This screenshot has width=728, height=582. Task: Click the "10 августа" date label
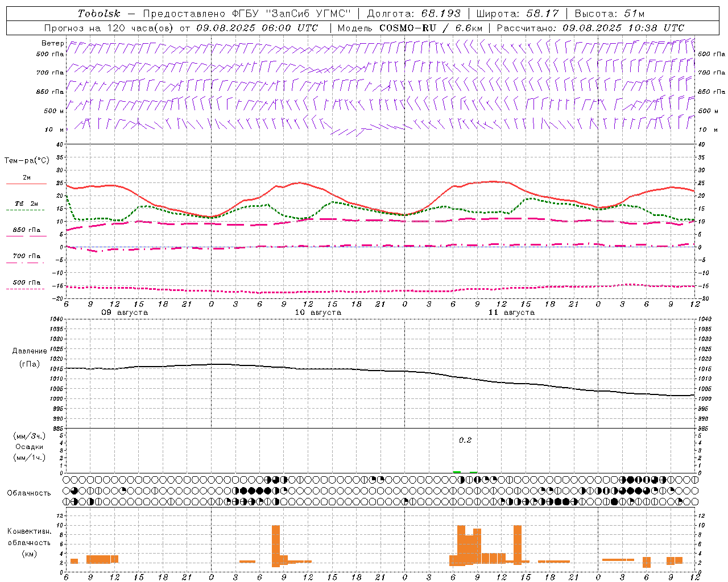point(318,313)
